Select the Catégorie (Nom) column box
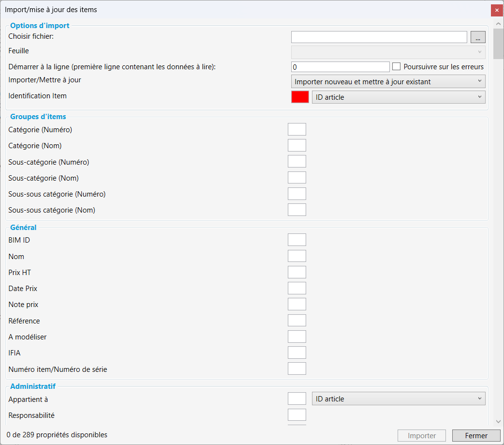Image resolution: width=504 pixels, height=445 pixels. click(x=297, y=145)
